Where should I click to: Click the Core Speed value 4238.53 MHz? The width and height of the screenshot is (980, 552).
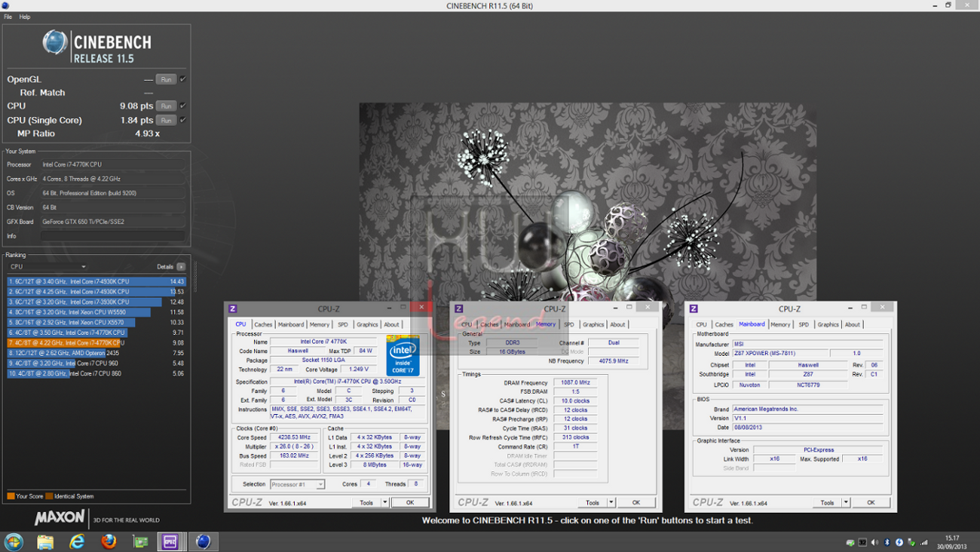coord(295,437)
